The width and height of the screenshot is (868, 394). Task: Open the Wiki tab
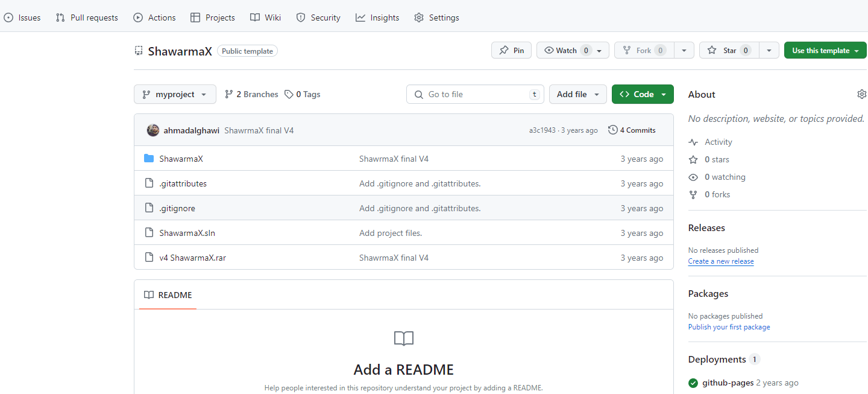point(266,17)
